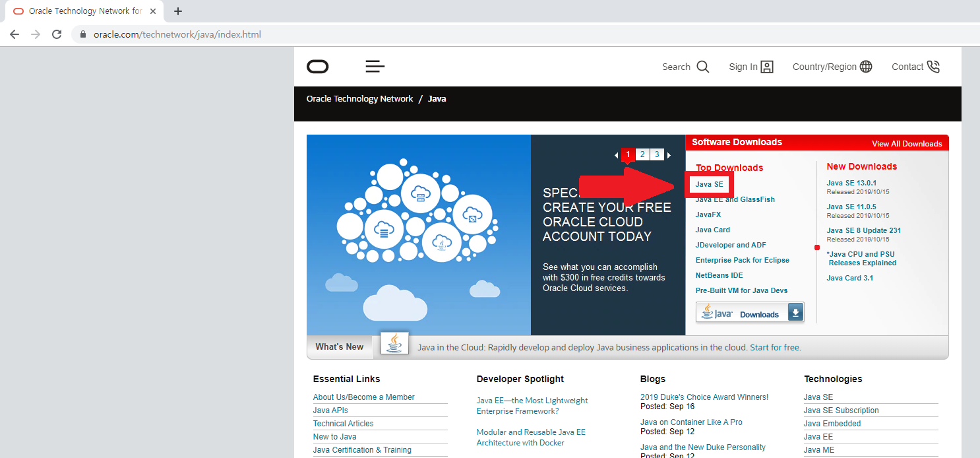The height and width of the screenshot is (458, 980).
Task: Open Java SE 13.0.1 new download
Action: click(851, 183)
